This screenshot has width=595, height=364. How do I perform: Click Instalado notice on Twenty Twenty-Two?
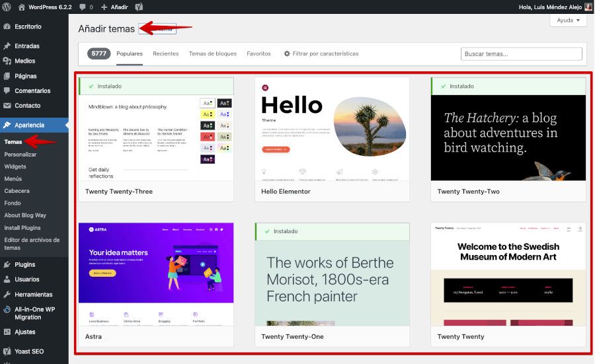pyautogui.click(x=508, y=87)
